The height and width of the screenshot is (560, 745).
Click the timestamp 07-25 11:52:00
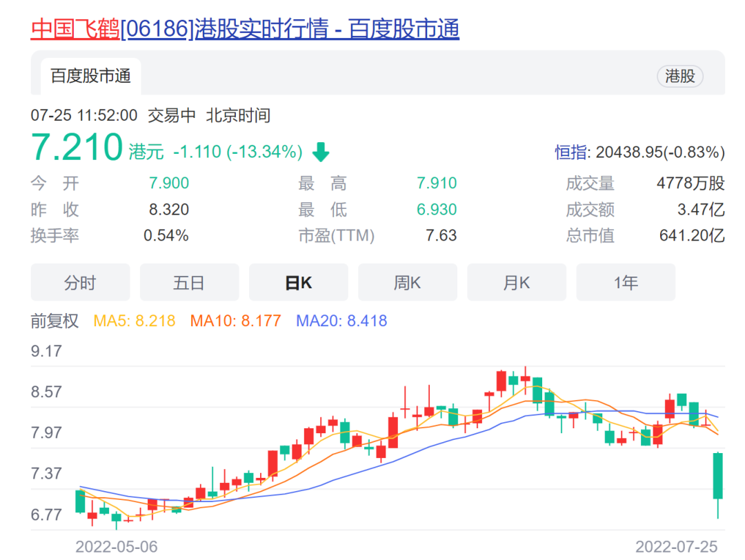pos(84,115)
